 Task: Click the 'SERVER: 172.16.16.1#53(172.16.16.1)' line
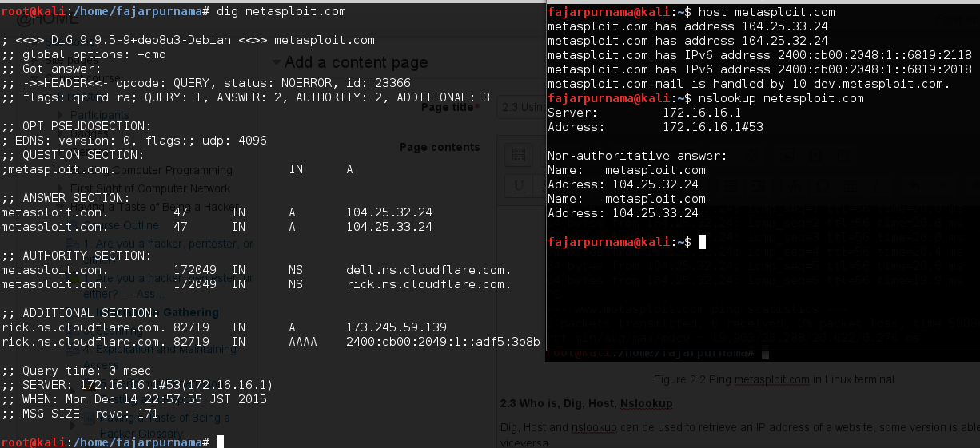[x=137, y=385]
